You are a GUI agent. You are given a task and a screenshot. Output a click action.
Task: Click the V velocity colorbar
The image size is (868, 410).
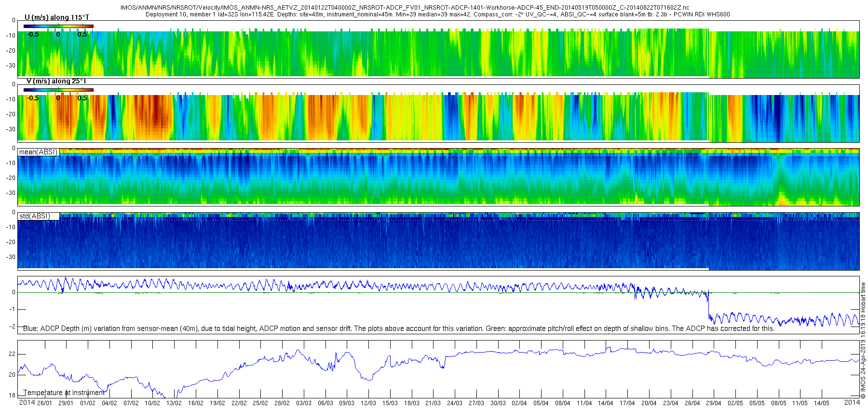pos(58,90)
